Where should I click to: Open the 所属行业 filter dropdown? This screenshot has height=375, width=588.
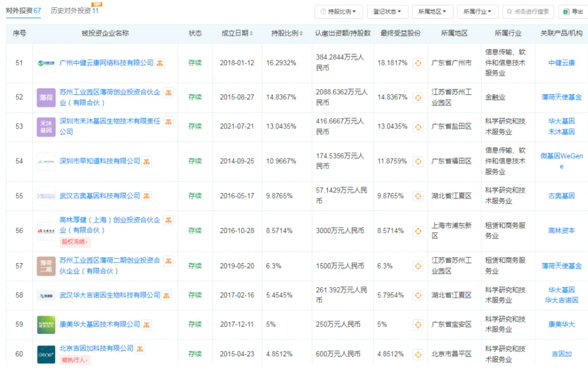[478, 12]
